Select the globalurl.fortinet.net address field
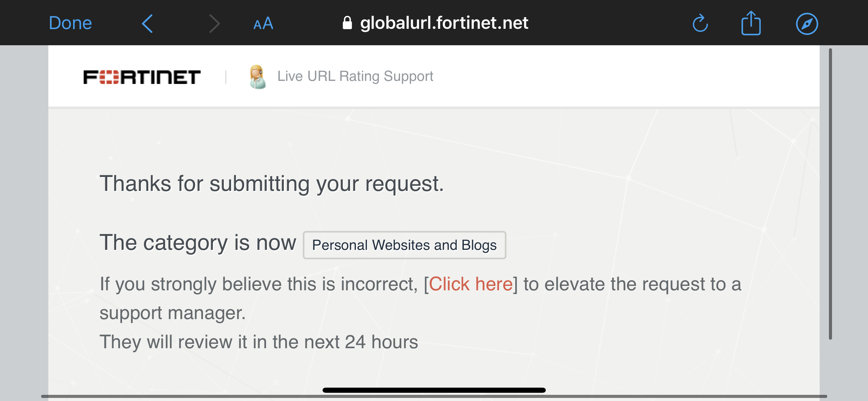This screenshot has height=401, width=868. [x=435, y=23]
